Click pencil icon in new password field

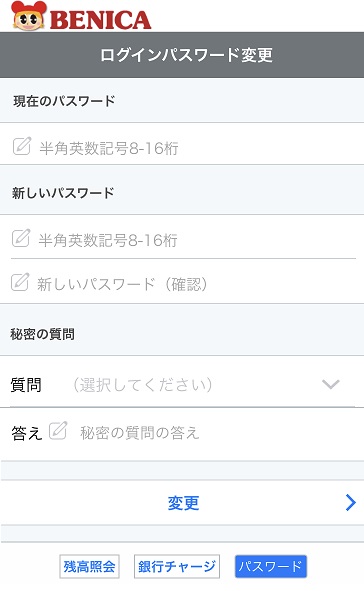pyautogui.click(x=21, y=238)
